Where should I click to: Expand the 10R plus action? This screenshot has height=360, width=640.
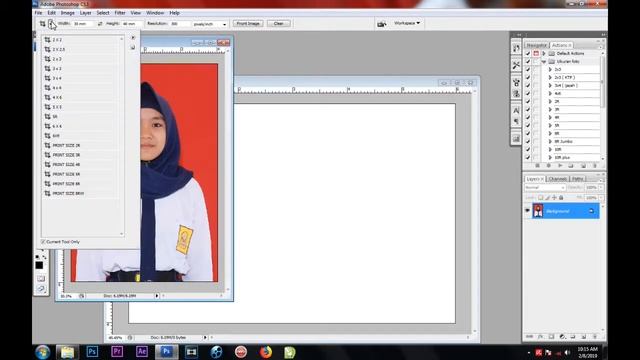click(x=550, y=158)
